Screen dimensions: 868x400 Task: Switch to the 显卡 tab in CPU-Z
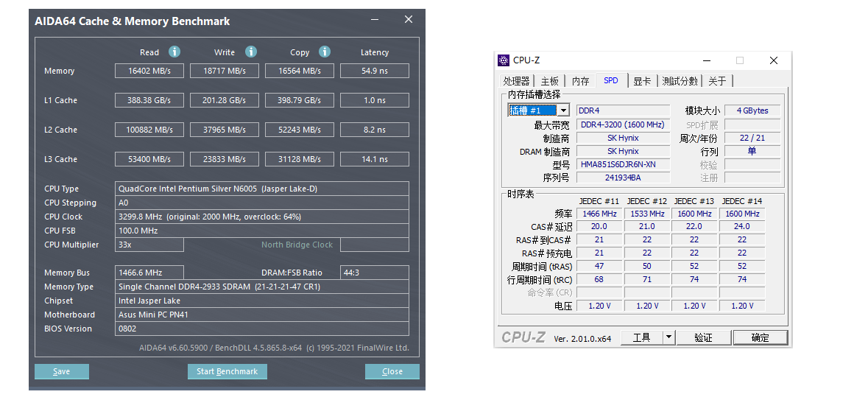point(642,82)
